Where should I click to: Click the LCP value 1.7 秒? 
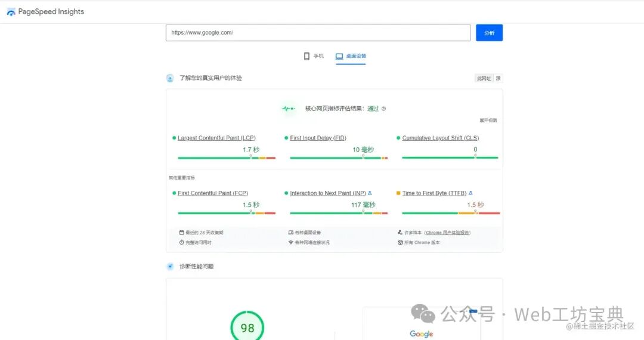[251, 150]
